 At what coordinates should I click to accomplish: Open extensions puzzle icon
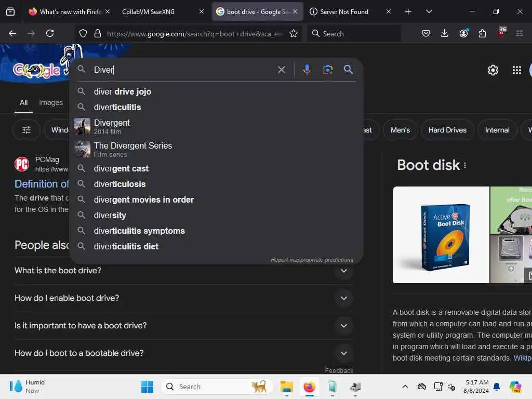coord(482,33)
